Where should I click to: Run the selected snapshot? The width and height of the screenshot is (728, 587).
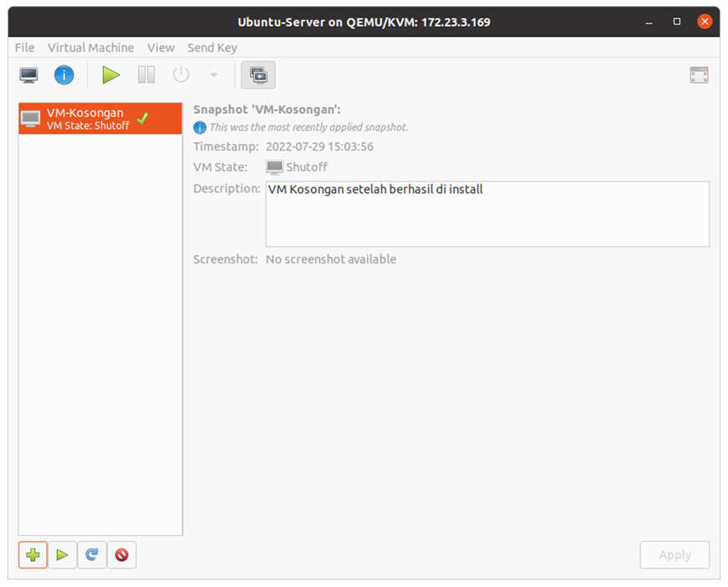pyautogui.click(x=63, y=554)
